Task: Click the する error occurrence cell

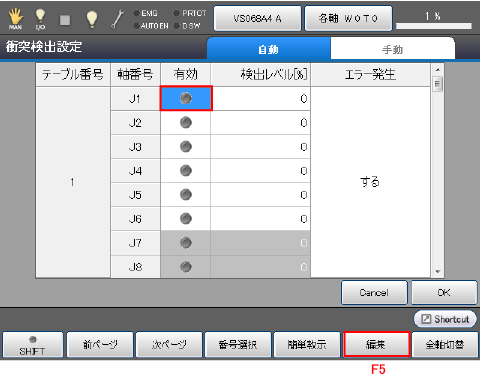Action: pyautogui.click(x=370, y=182)
